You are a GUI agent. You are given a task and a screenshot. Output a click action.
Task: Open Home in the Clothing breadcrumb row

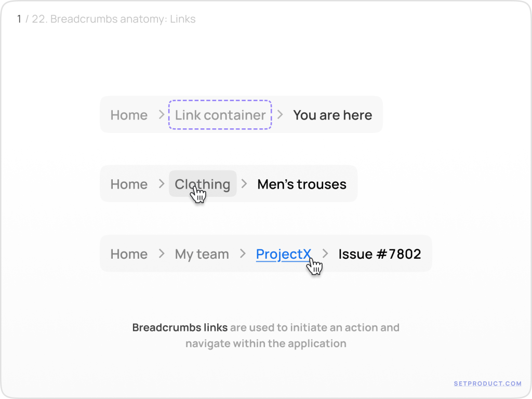coord(129,184)
